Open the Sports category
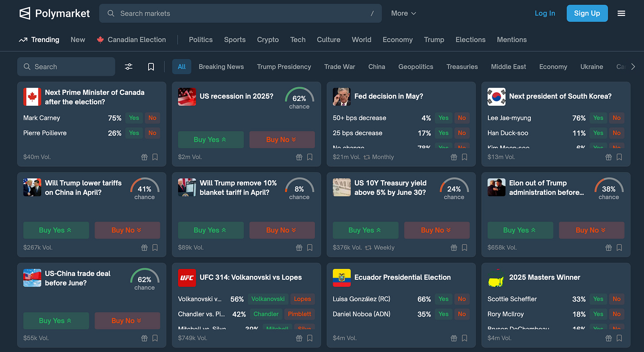The width and height of the screenshot is (644, 352). coord(235,40)
